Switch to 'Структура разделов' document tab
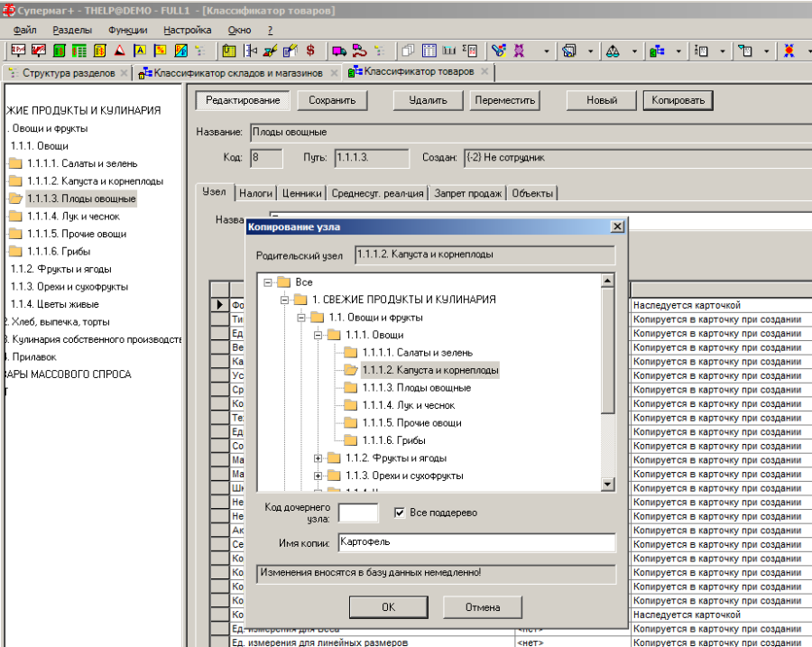Image resolution: width=812 pixels, height=647 pixels. (69, 73)
